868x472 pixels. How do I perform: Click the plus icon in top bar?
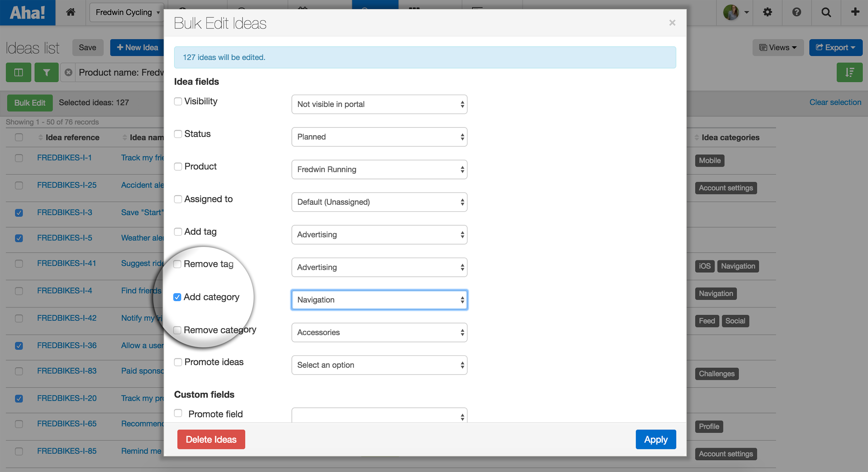[855, 12]
